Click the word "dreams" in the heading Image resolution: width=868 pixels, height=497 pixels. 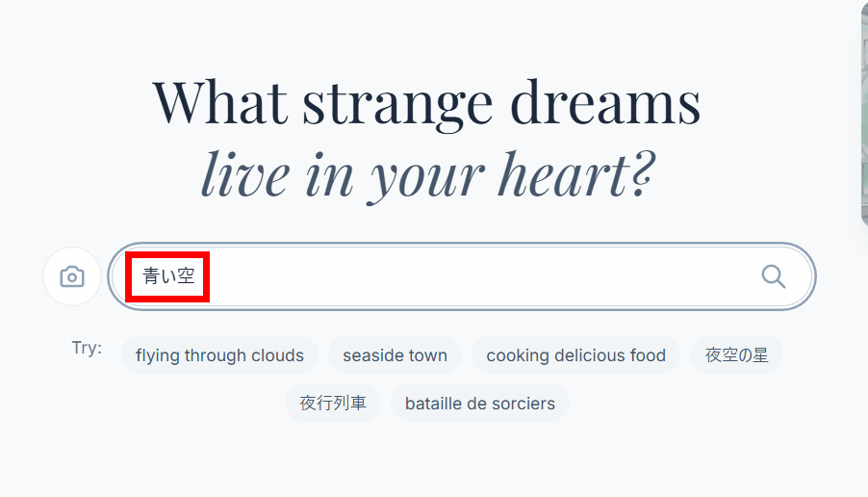[x=604, y=102]
